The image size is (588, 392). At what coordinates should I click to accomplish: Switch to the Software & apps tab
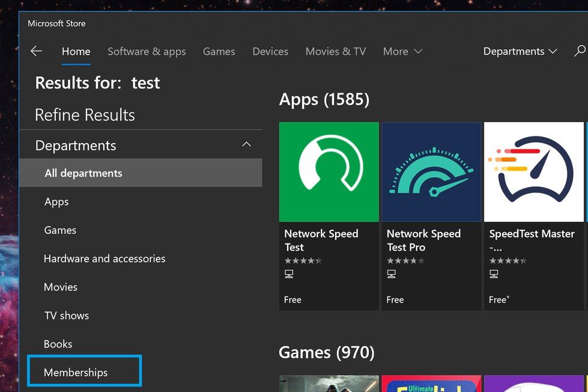(147, 52)
